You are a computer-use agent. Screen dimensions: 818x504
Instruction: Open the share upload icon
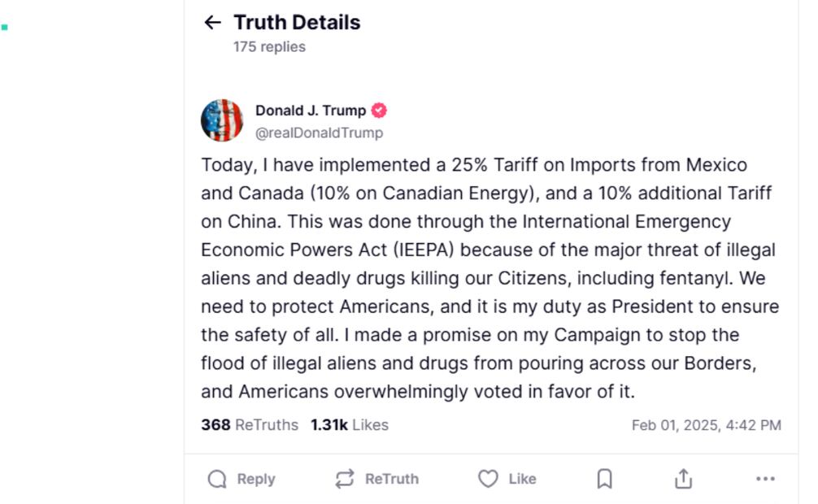(684, 479)
